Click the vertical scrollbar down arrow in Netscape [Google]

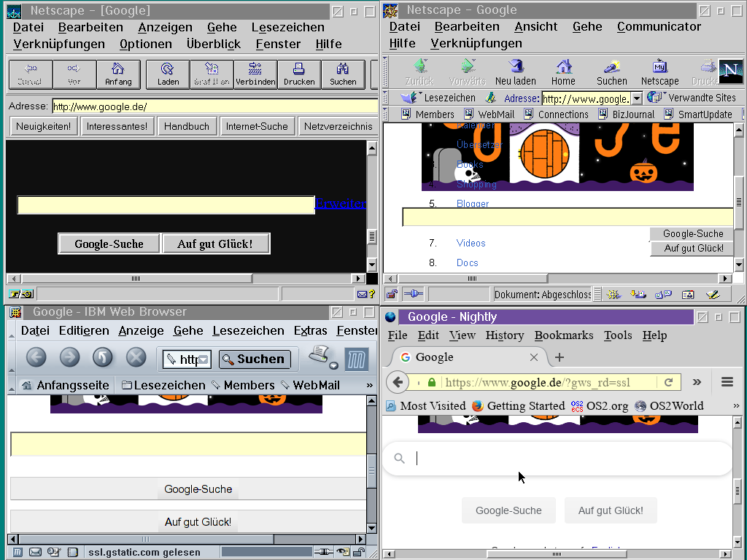click(x=371, y=264)
